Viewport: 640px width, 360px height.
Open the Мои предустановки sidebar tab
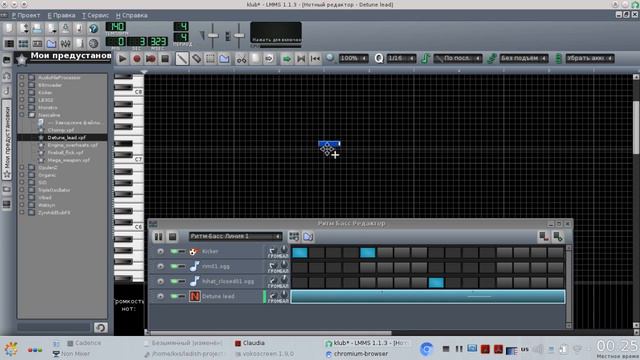(x=7, y=140)
